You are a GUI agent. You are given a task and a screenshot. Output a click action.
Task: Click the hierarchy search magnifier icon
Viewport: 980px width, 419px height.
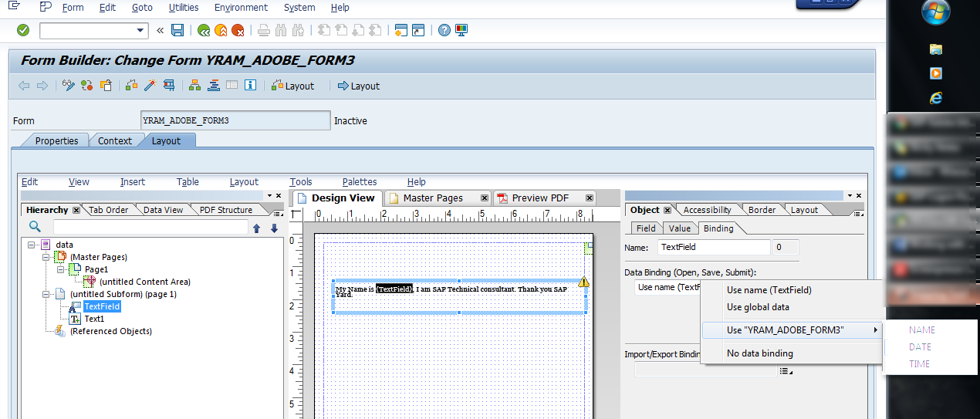(x=35, y=227)
